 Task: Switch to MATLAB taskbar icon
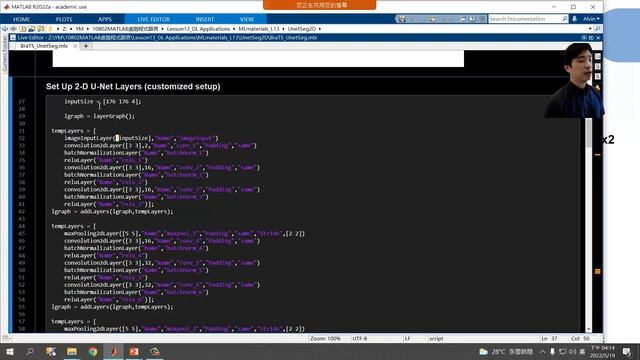click(113, 351)
